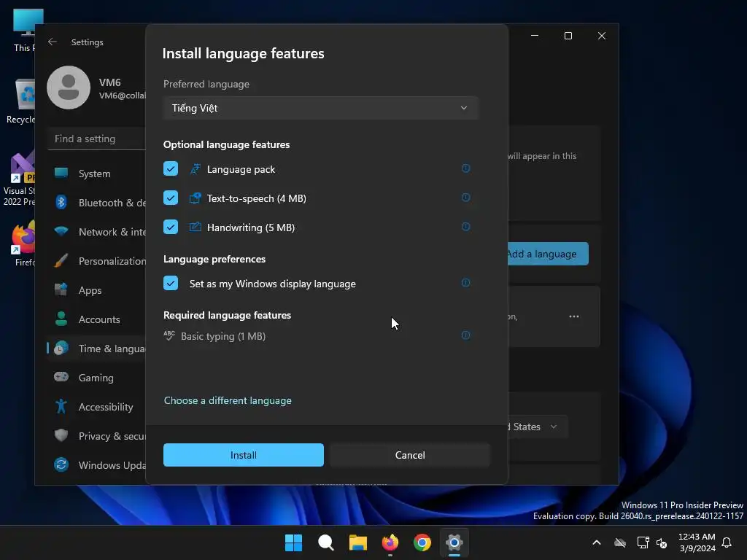This screenshot has width=747, height=560.
Task: Click the Basic typing ABC icon
Action: pos(169,335)
